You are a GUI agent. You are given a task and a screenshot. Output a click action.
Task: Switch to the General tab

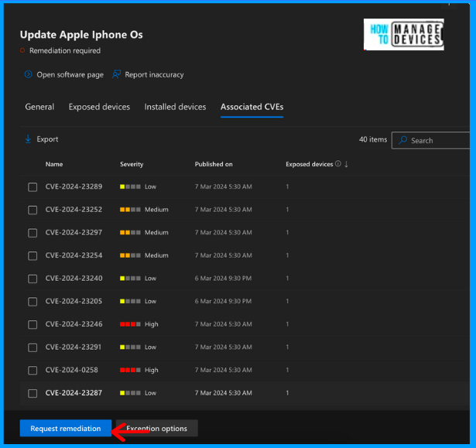(39, 107)
